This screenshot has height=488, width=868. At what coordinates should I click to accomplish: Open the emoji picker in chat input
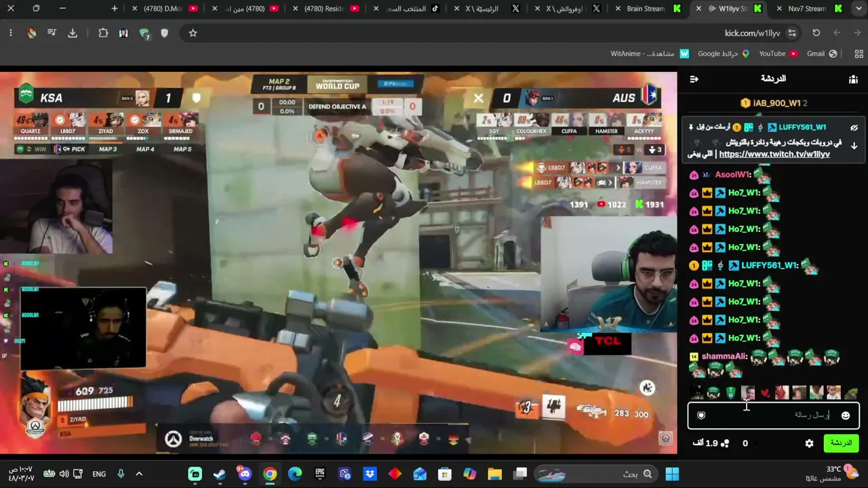(846, 415)
